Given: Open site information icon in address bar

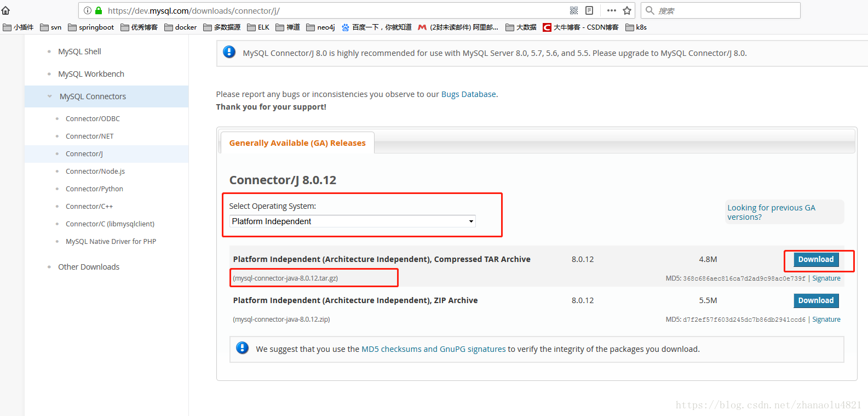Looking at the screenshot, I should 88,10.
